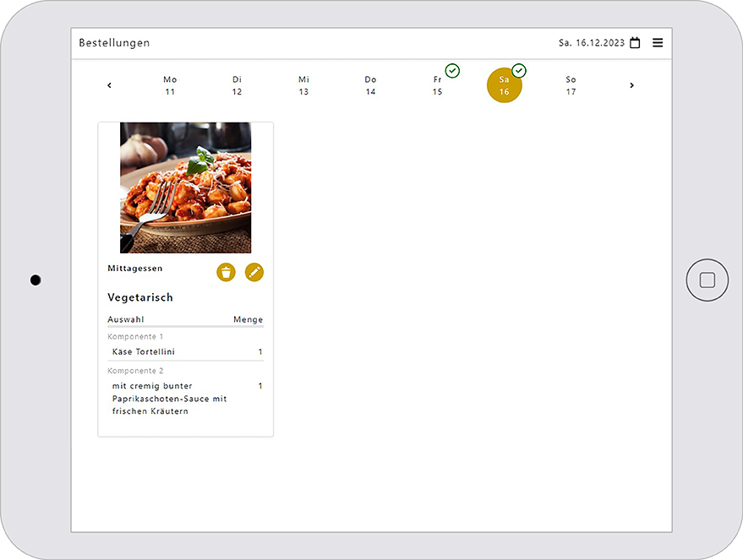Click the green checkmark badge on Friday
The width and height of the screenshot is (743, 560).
click(x=452, y=71)
